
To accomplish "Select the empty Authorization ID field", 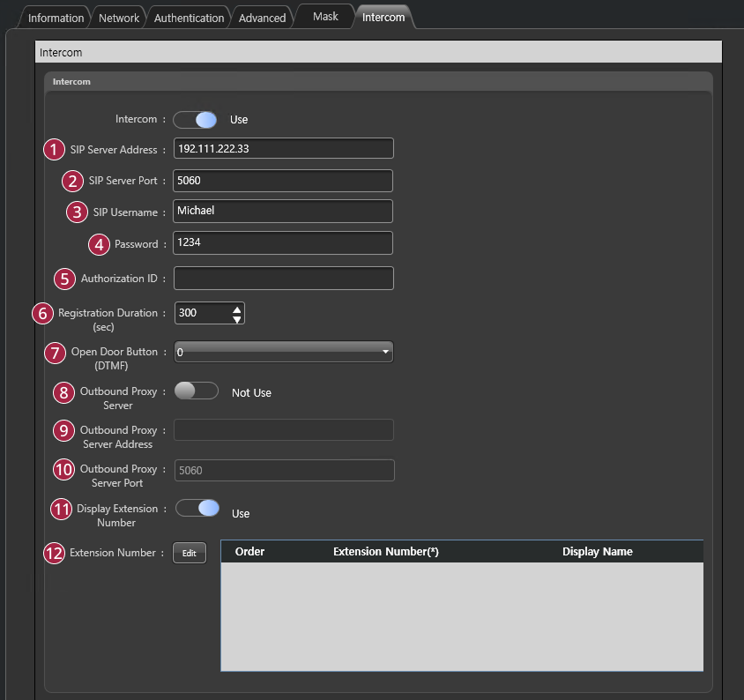I will point(283,279).
